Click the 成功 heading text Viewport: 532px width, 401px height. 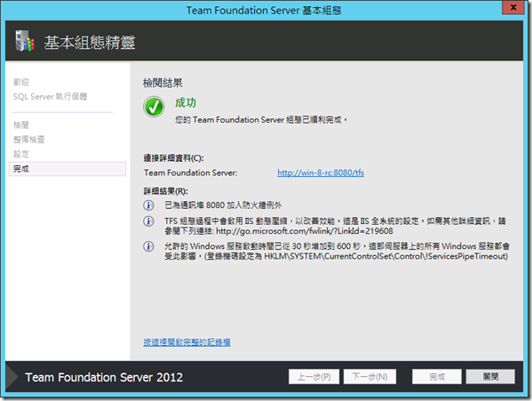coord(186,103)
